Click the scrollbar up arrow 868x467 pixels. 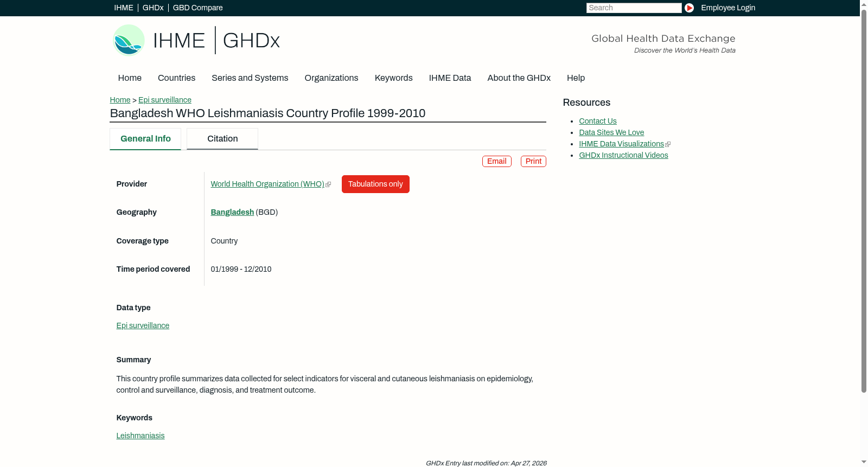pyautogui.click(x=864, y=4)
